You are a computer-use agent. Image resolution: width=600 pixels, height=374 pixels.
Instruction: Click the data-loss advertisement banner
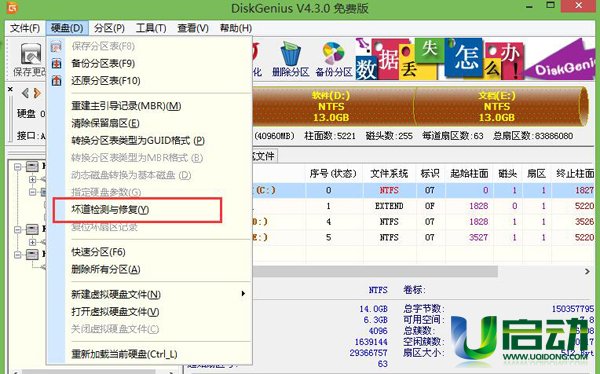(475, 59)
